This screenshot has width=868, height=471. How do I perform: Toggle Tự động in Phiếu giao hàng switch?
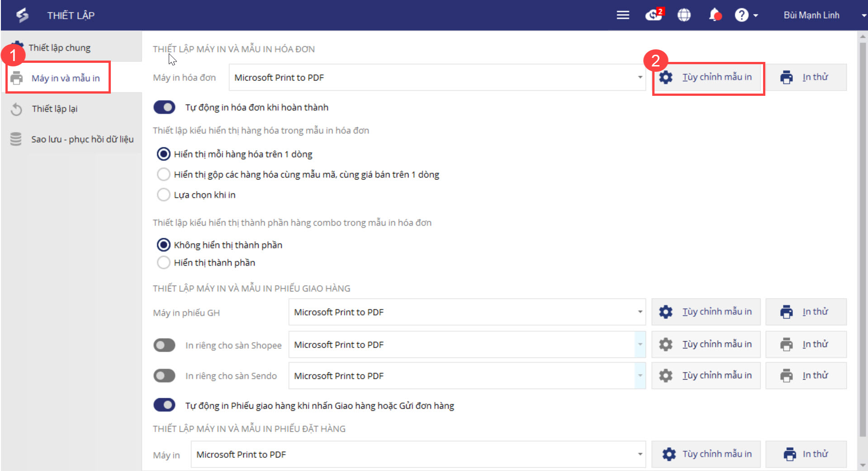coord(164,405)
